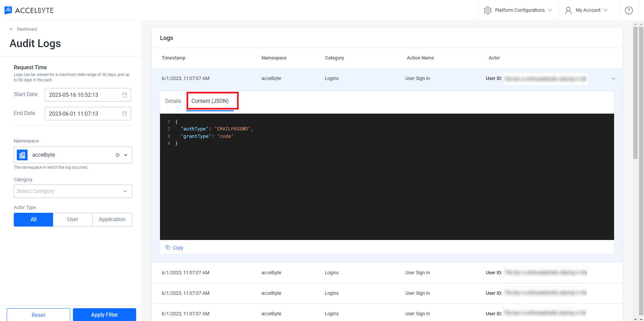The height and width of the screenshot is (321, 644).
Task: Expand the My Account dropdown
Action: pos(605,10)
